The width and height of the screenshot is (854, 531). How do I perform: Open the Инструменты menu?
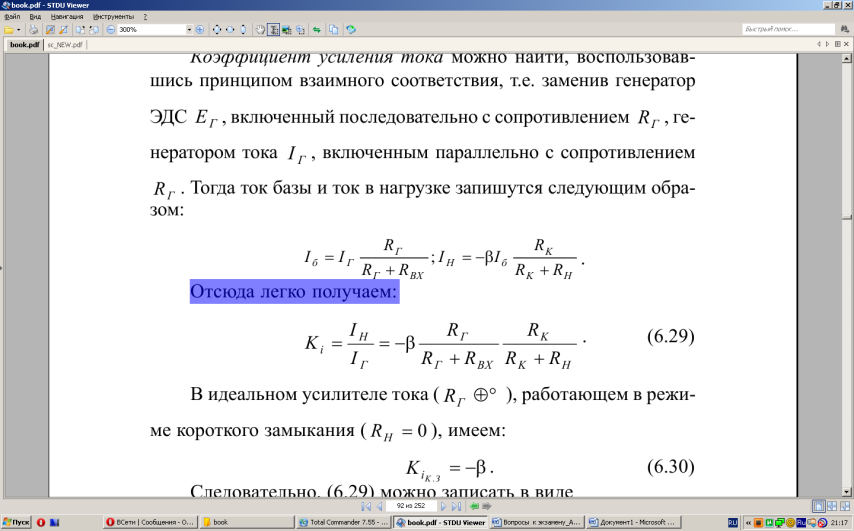pos(113,17)
